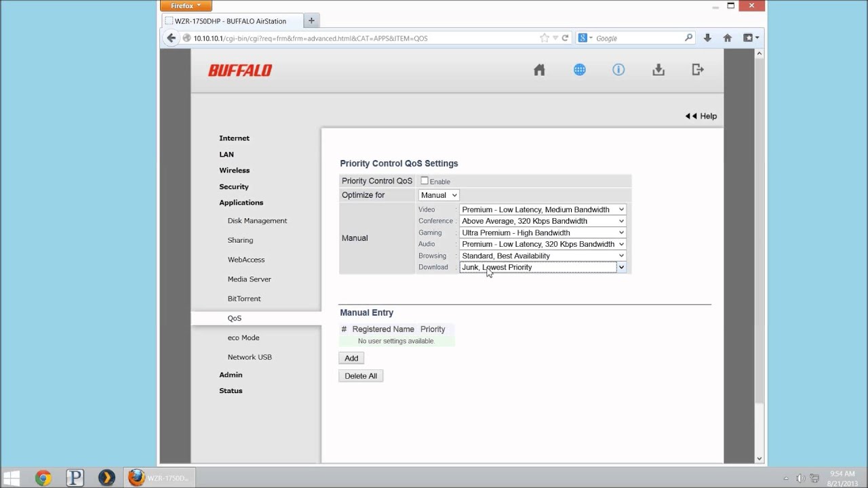The image size is (868, 488).
Task: Launch Chrome from the taskbar
Action: pyautogui.click(x=43, y=478)
